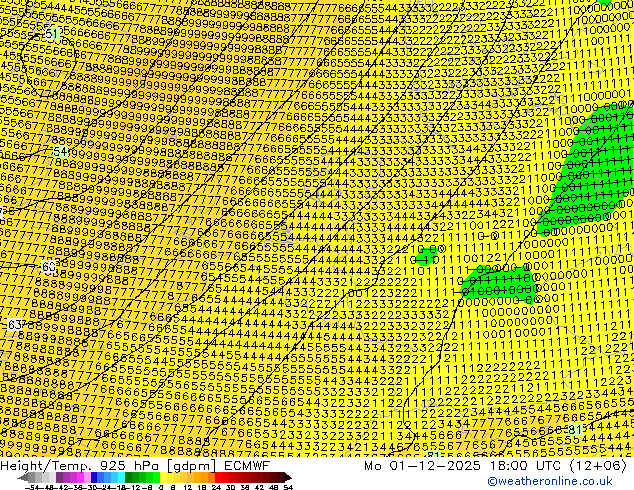634x490 pixels.
Task: Open the weatheronline.co.uk credit link
Action: pyautogui.click(x=550, y=481)
